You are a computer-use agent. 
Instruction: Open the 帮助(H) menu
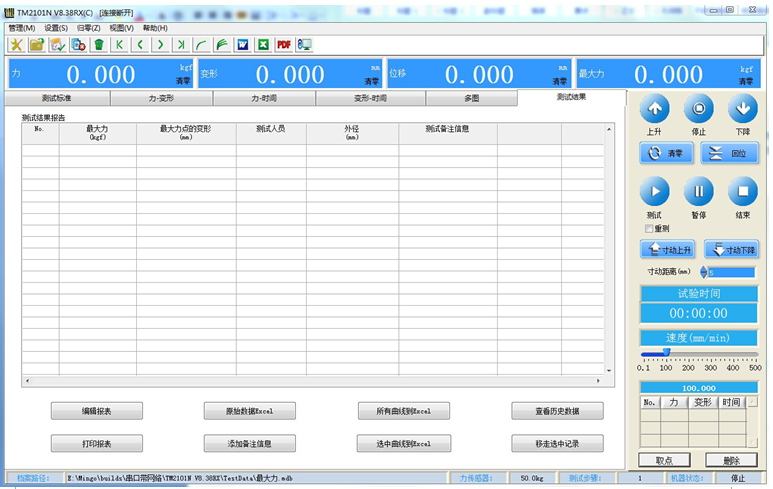tap(155, 28)
